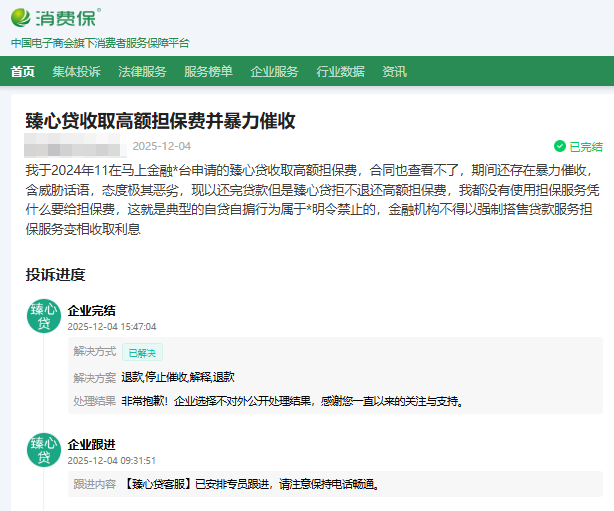The width and height of the screenshot is (614, 511).
Task: Click the platform tagline under the logo
Action: coord(100,43)
